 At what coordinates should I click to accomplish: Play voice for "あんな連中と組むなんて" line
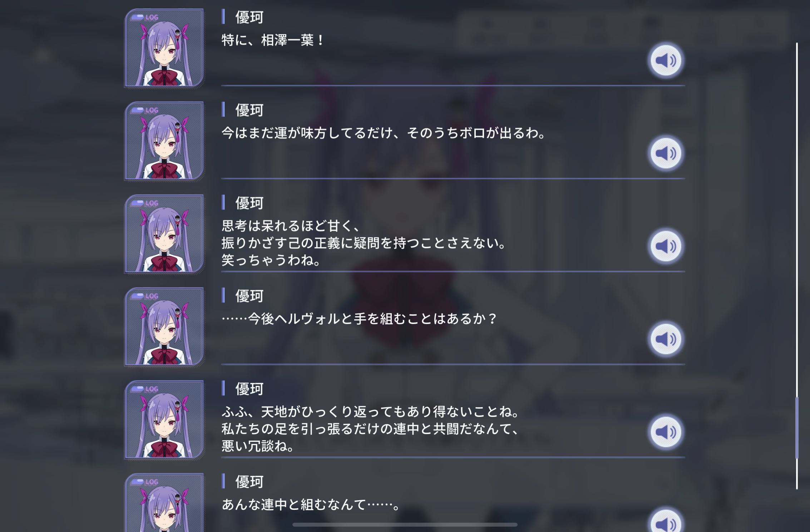(x=665, y=522)
